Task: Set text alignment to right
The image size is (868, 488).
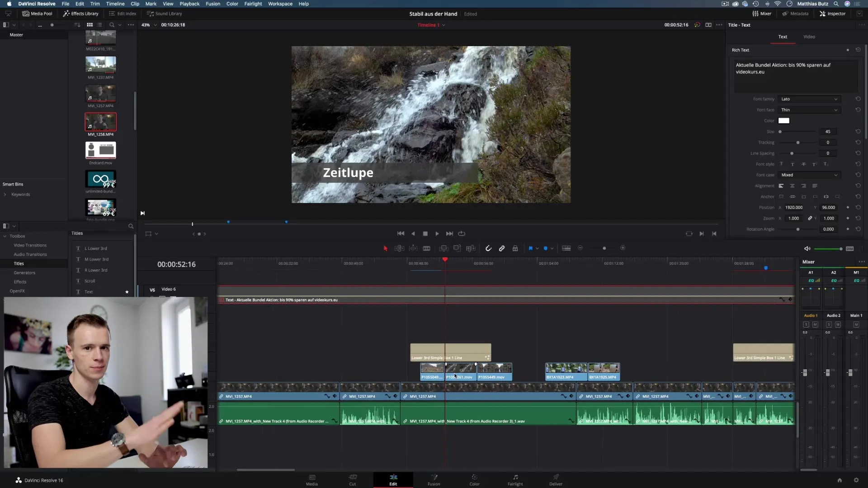Action: [803, 186]
